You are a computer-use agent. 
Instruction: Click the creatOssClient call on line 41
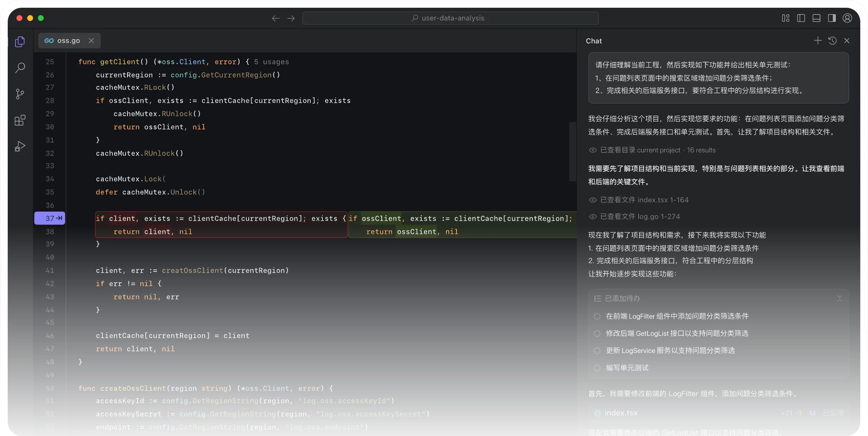click(x=192, y=271)
